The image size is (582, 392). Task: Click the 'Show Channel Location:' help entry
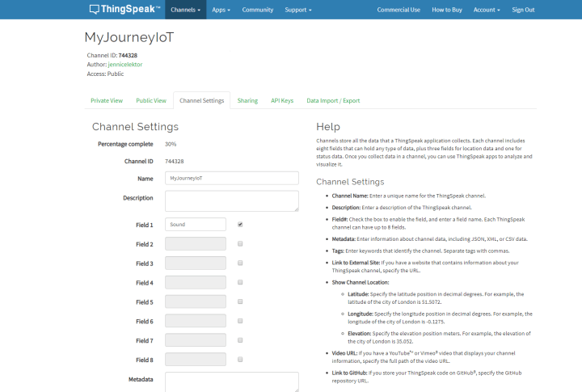[361, 282]
